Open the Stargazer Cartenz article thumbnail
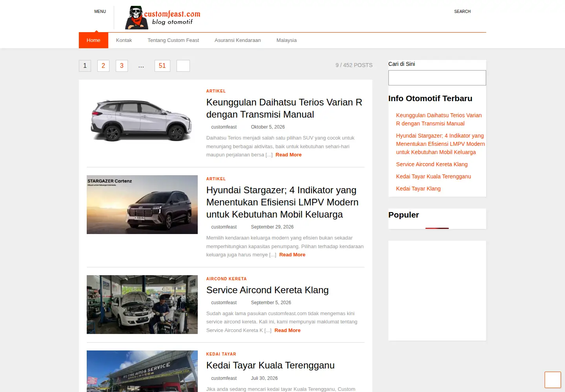 pyautogui.click(x=142, y=205)
